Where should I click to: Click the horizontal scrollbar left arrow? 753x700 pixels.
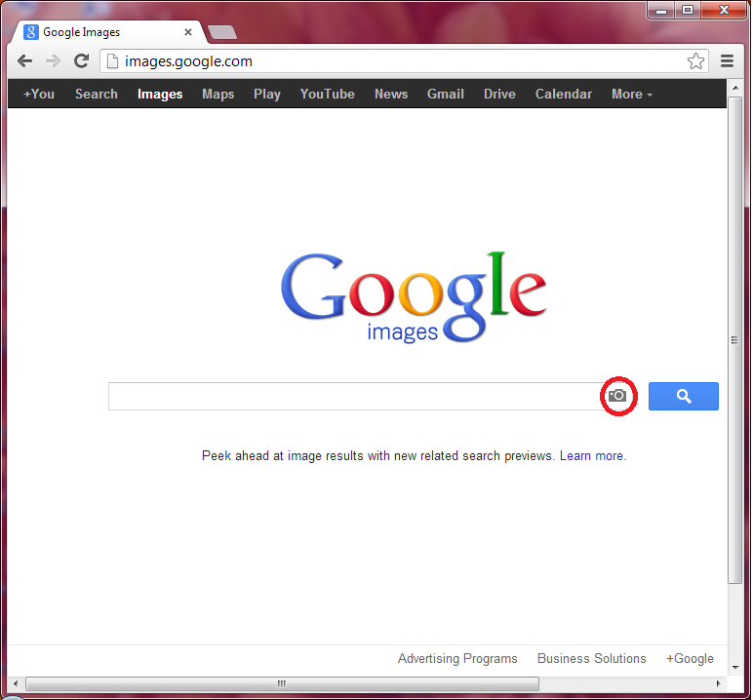tap(16, 683)
